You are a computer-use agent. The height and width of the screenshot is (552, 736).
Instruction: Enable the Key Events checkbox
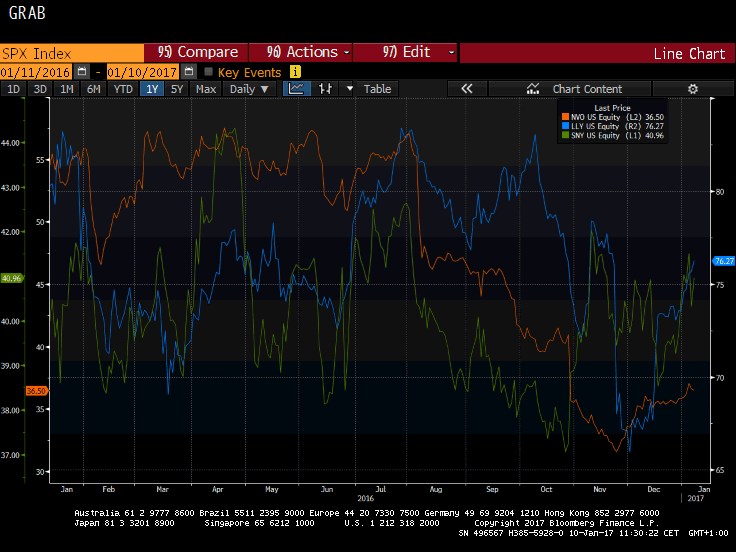tap(208, 72)
